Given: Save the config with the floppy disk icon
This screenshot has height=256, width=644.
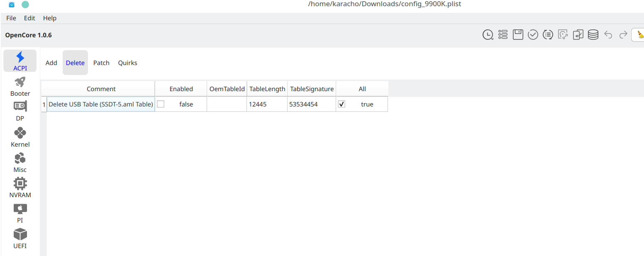Looking at the screenshot, I should (518, 35).
